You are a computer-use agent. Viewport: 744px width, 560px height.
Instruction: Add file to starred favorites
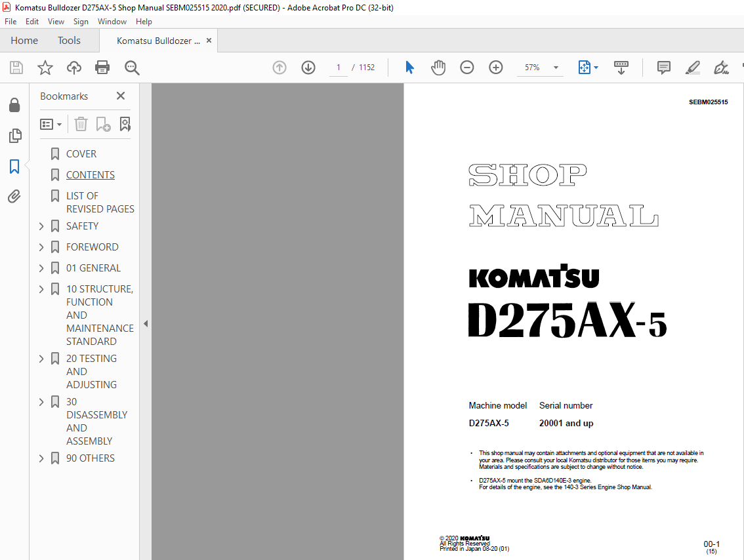click(x=45, y=68)
